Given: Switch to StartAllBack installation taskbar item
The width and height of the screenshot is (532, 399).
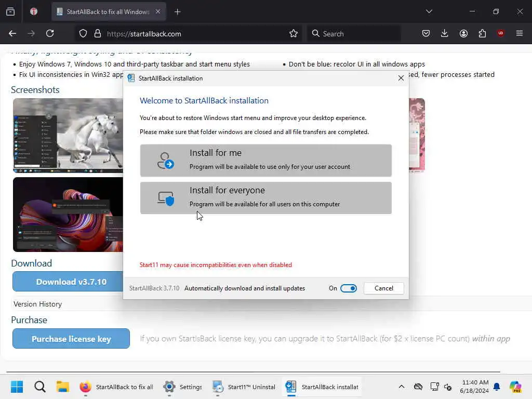Looking at the screenshot, I should point(321,387).
